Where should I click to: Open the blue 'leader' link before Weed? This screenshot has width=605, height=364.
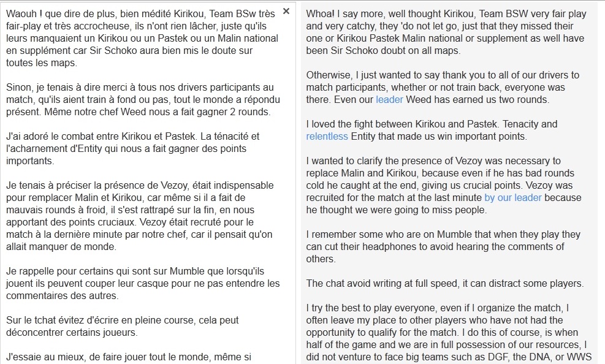tap(389, 99)
